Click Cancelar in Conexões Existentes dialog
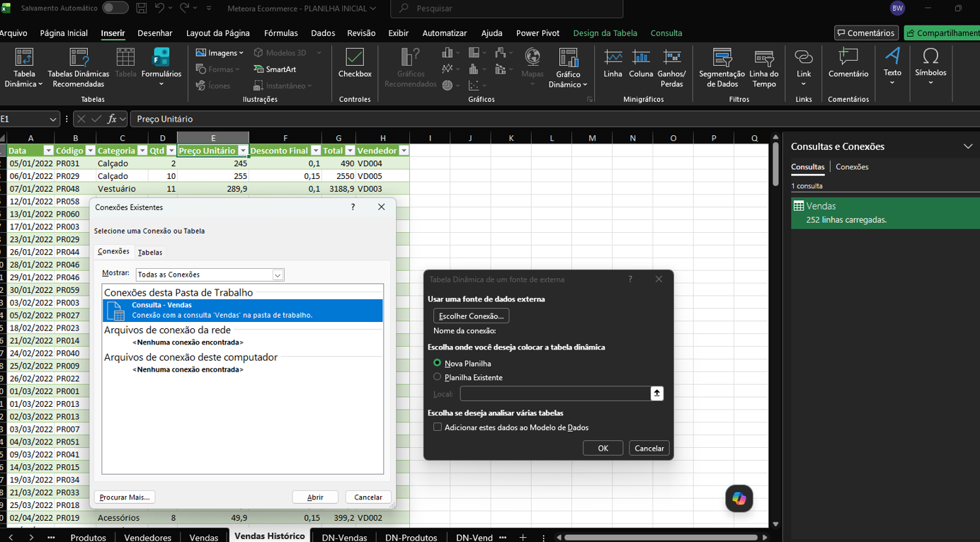 coord(368,497)
